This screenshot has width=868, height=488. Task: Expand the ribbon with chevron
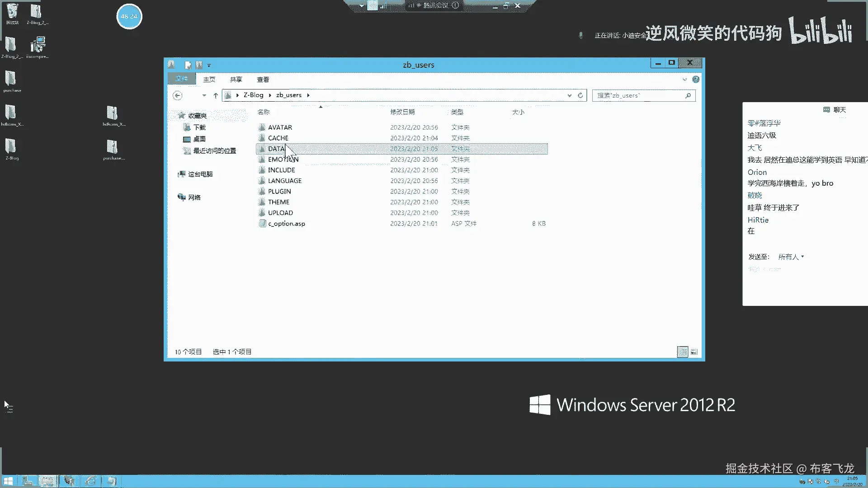point(684,80)
